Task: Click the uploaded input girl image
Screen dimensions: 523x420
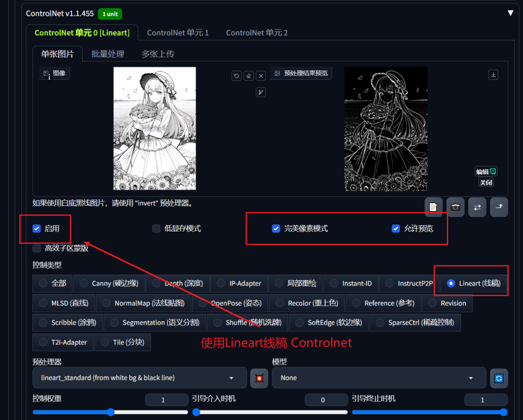Action: 155,128
